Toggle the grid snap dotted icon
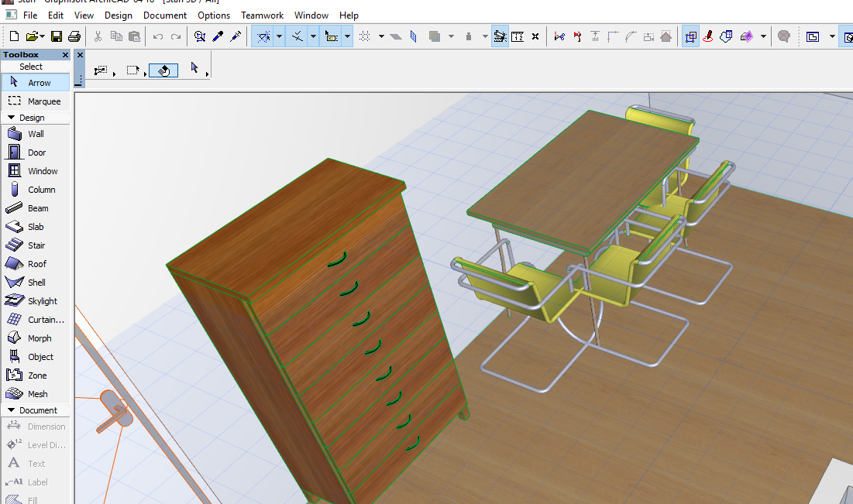 pos(364,36)
